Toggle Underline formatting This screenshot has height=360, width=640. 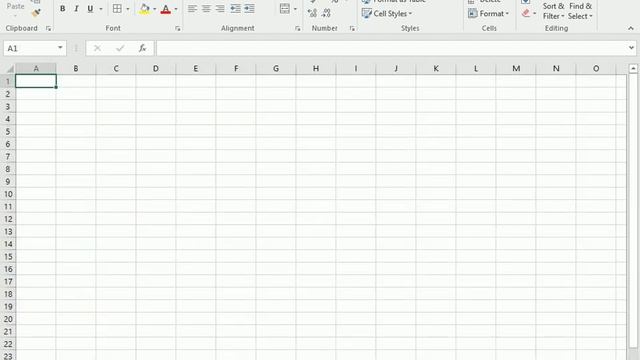[90, 9]
